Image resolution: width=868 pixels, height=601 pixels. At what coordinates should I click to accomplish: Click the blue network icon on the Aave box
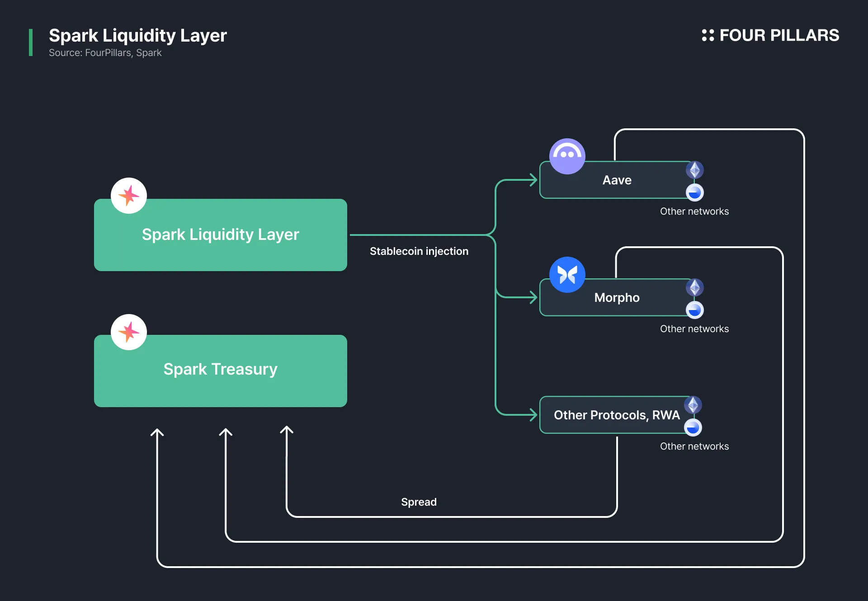pos(695,193)
